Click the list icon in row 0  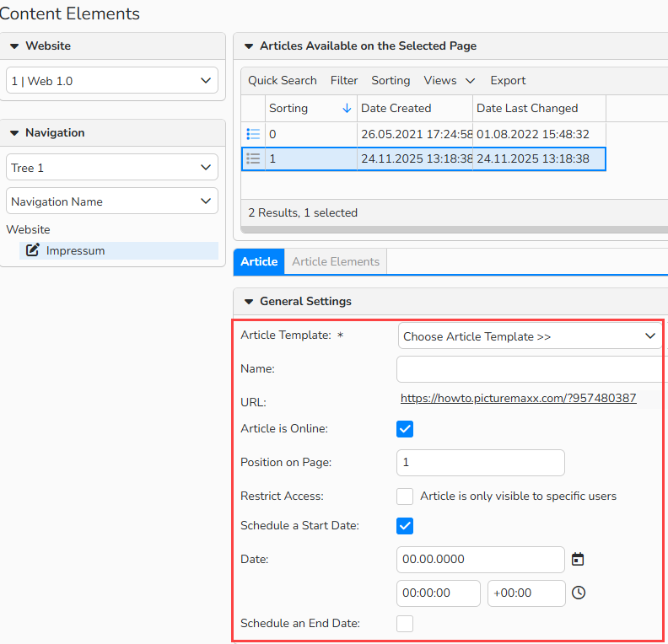(253, 134)
